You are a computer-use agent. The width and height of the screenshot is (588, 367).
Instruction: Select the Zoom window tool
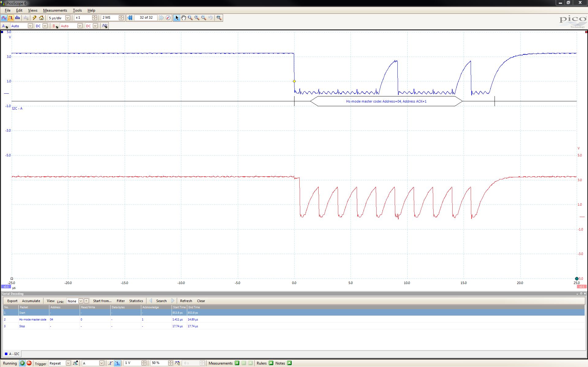pyautogui.click(x=190, y=18)
